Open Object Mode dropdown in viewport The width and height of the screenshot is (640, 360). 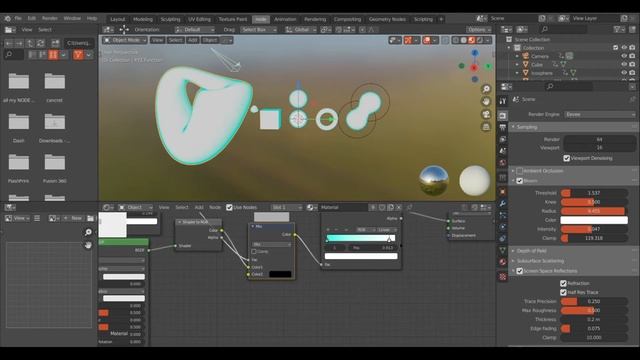(x=125, y=40)
